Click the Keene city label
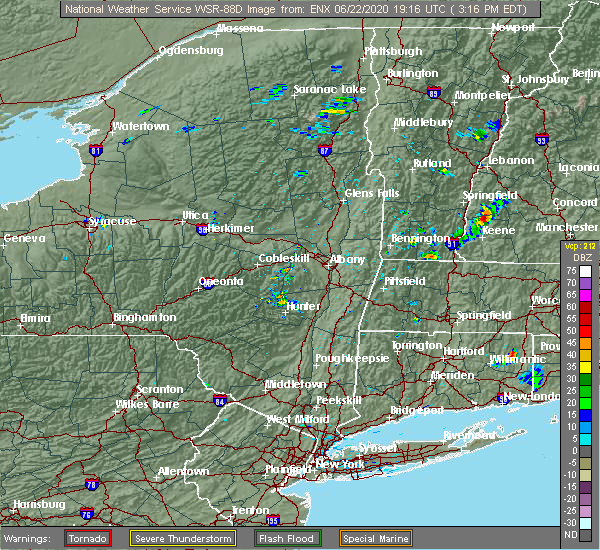 point(499,230)
